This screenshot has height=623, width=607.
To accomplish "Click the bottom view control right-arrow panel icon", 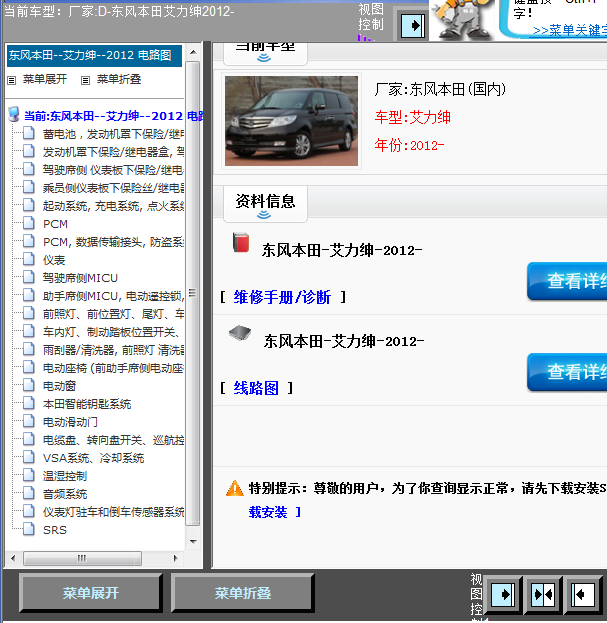I will (x=503, y=594).
